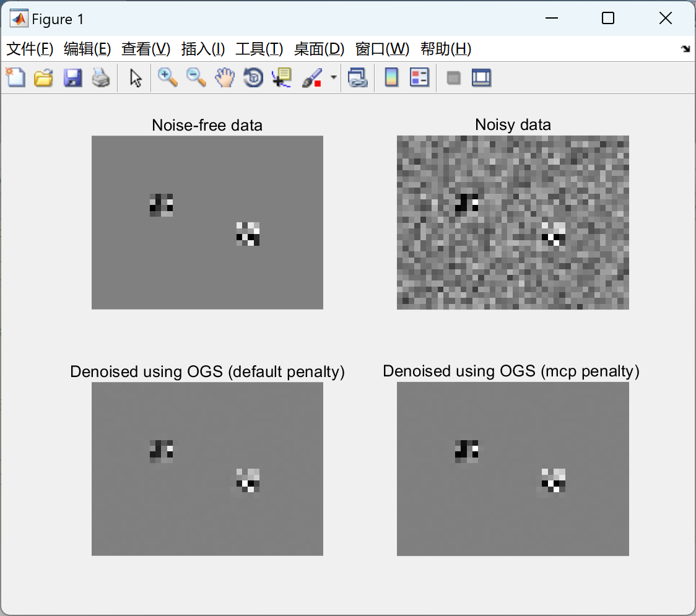This screenshot has width=696, height=616.
Task: Activate the Edit Plot arrow tool
Action: click(x=136, y=77)
